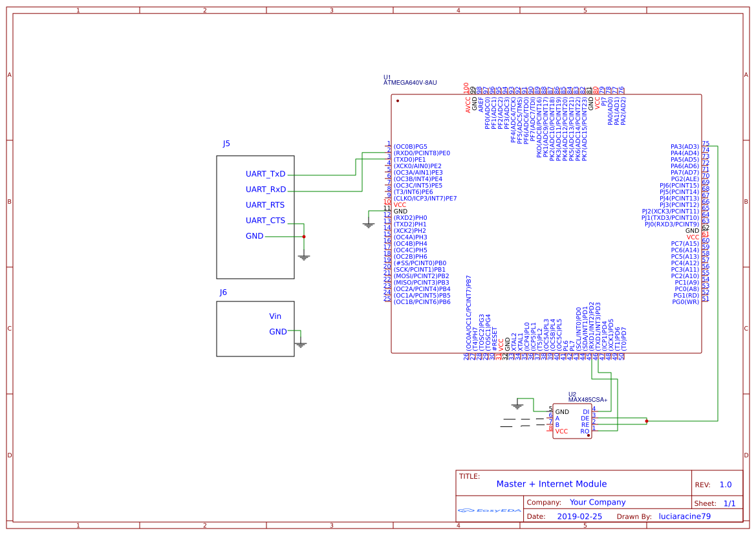Viewport: 756px width, 535px height.
Task: Select the Vin label inside connector J6
Action: point(275,316)
